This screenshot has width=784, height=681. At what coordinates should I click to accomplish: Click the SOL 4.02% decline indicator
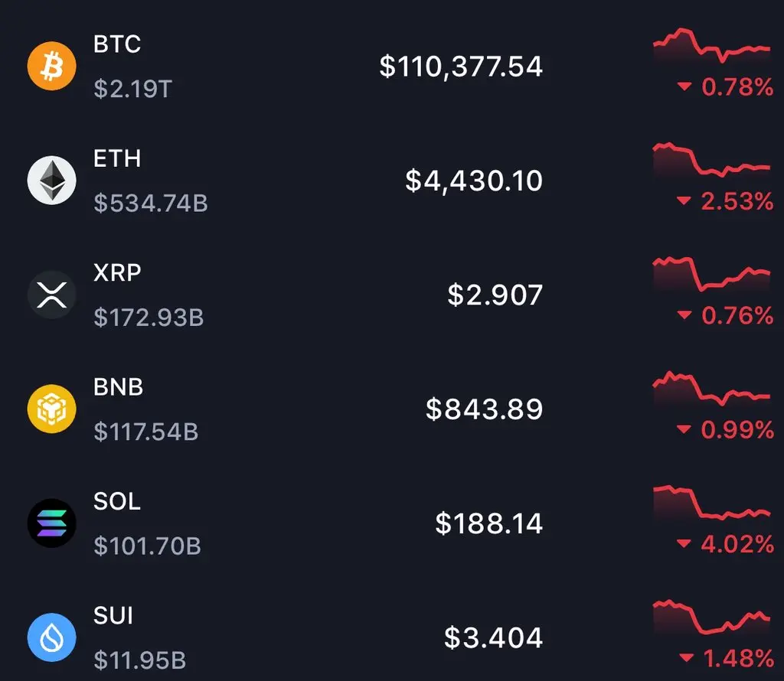[x=725, y=543]
